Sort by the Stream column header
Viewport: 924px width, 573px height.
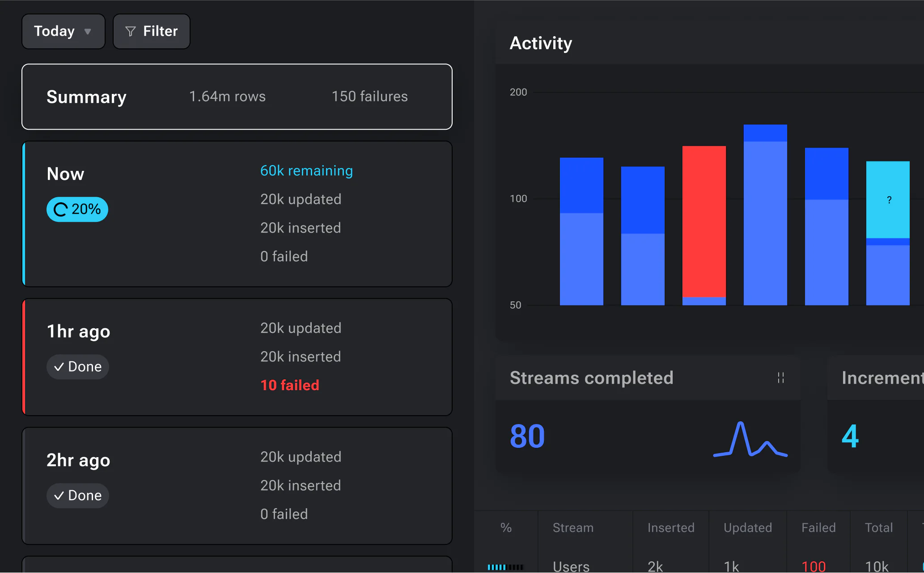(573, 528)
